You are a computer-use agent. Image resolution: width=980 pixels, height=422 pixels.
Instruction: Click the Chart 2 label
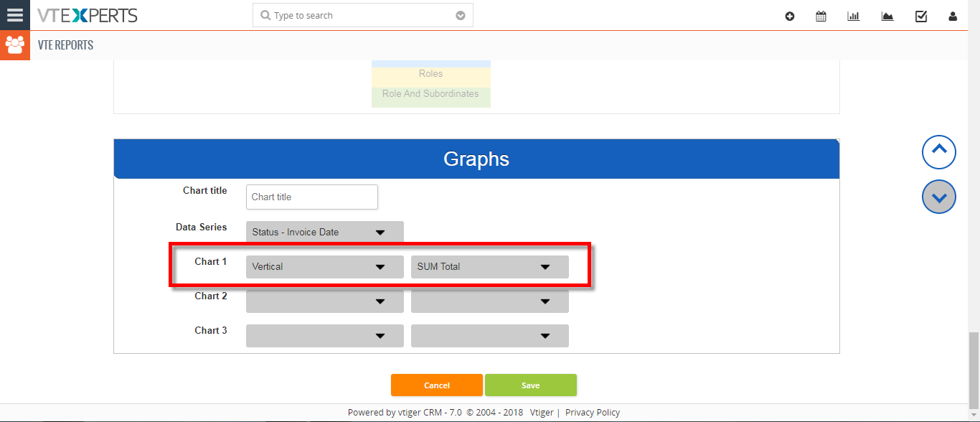tap(211, 296)
